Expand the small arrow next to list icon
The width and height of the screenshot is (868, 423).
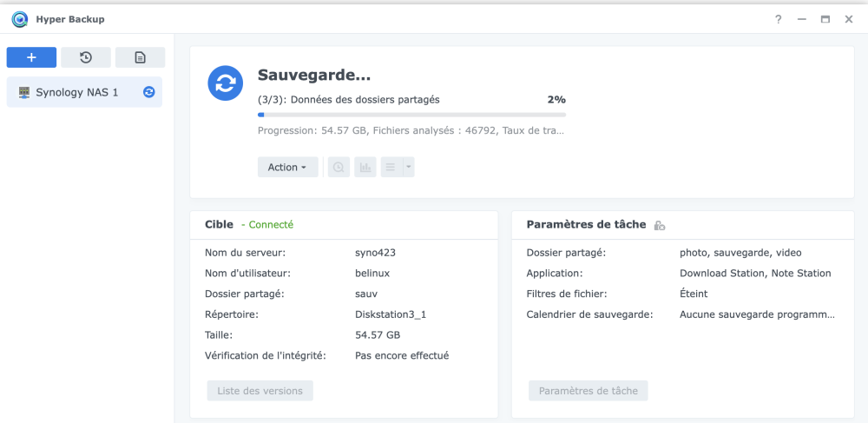tap(409, 167)
